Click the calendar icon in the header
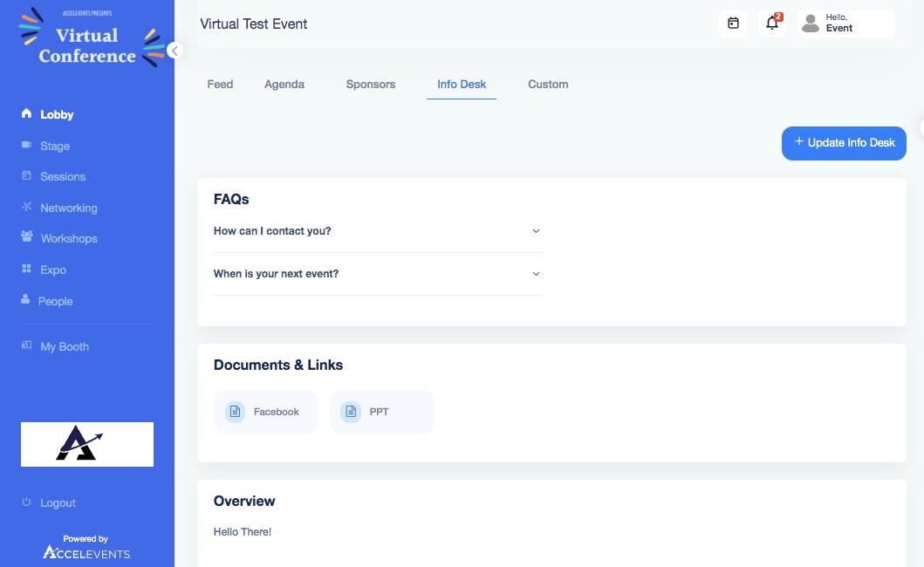The width and height of the screenshot is (924, 567). tap(733, 24)
